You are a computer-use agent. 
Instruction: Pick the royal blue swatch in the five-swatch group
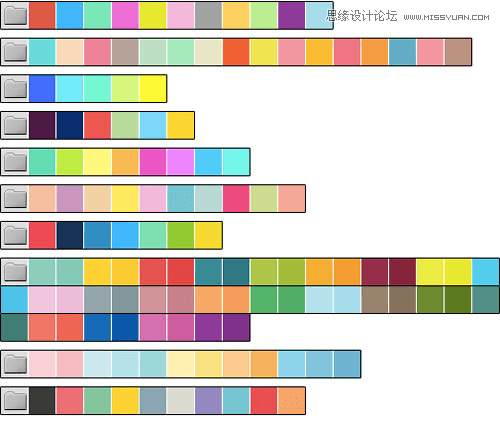tap(42, 89)
